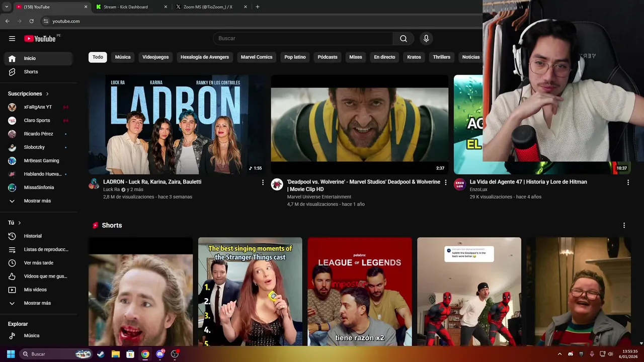Select Hexalogía de Avengers chip

(205, 57)
